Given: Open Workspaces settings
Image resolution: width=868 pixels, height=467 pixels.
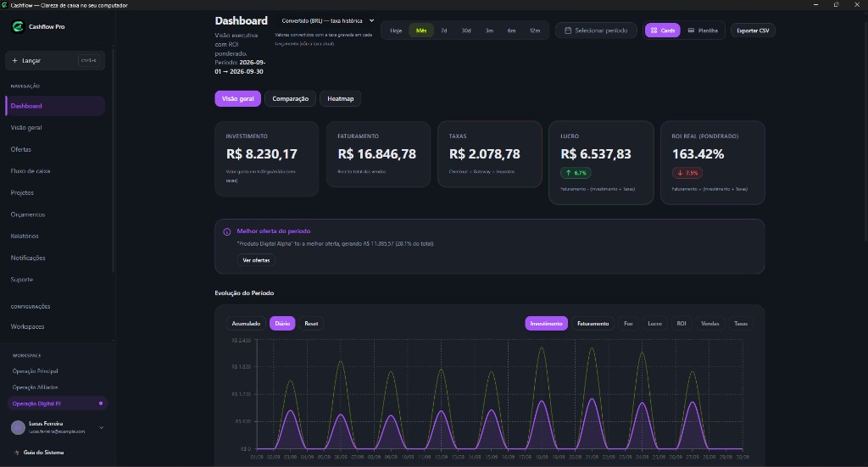Looking at the screenshot, I should click(x=55, y=326).
